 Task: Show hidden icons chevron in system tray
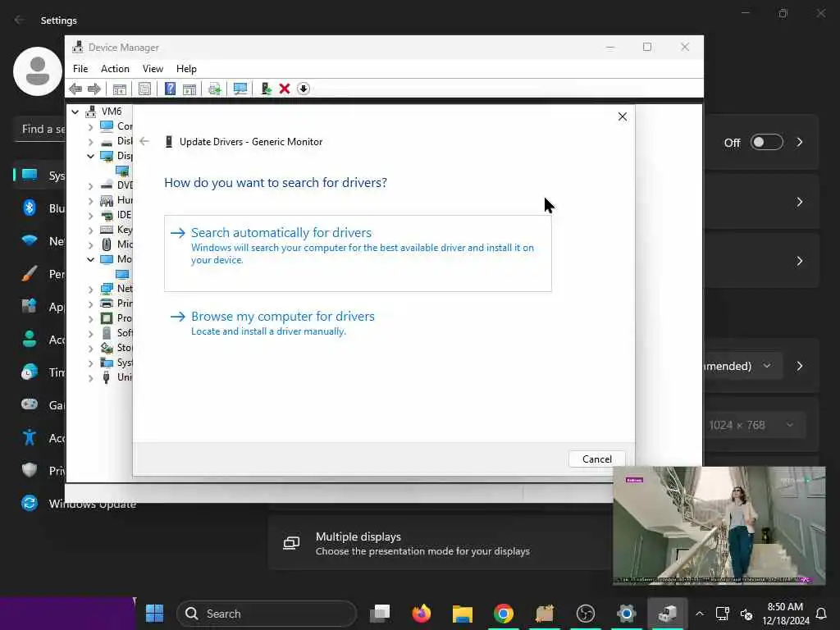point(700,614)
